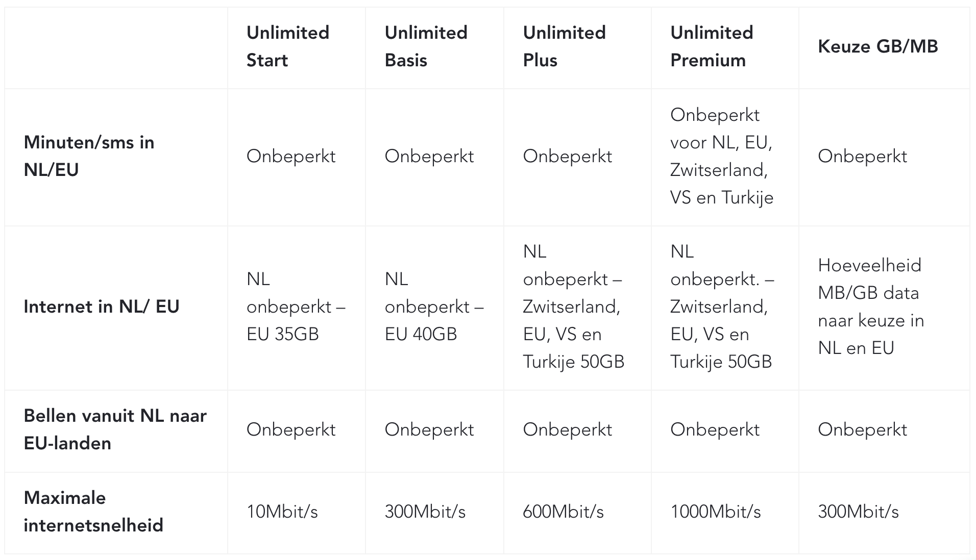The height and width of the screenshot is (560, 976).
Task: Click the EU 40GB internet cell
Action: point(434,307)
